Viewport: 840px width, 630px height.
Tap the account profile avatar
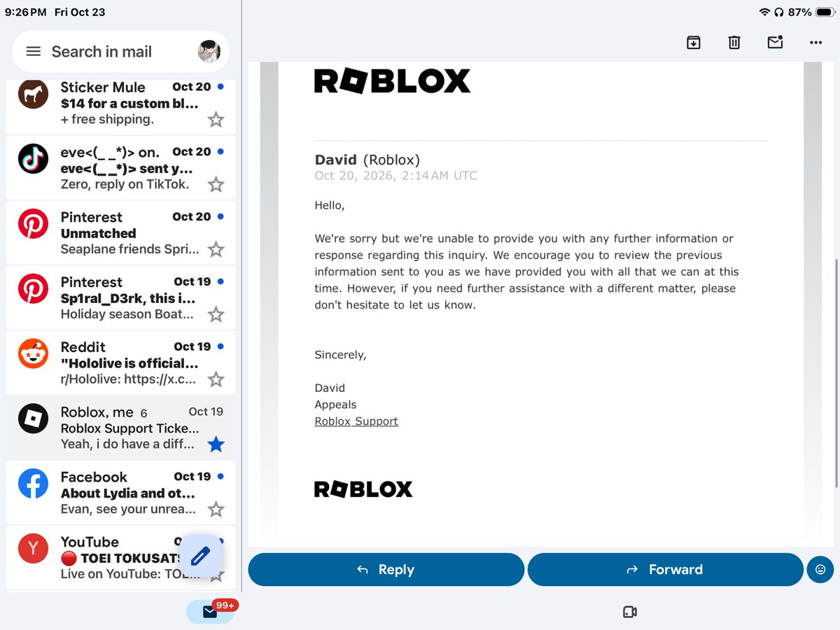[x=209, y=51]
